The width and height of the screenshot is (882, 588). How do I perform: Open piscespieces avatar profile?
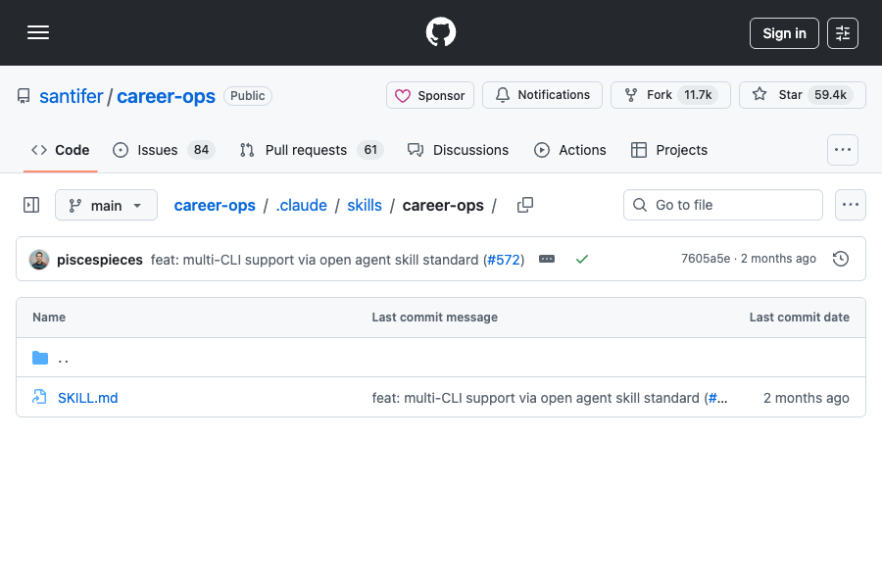(39, 260)
